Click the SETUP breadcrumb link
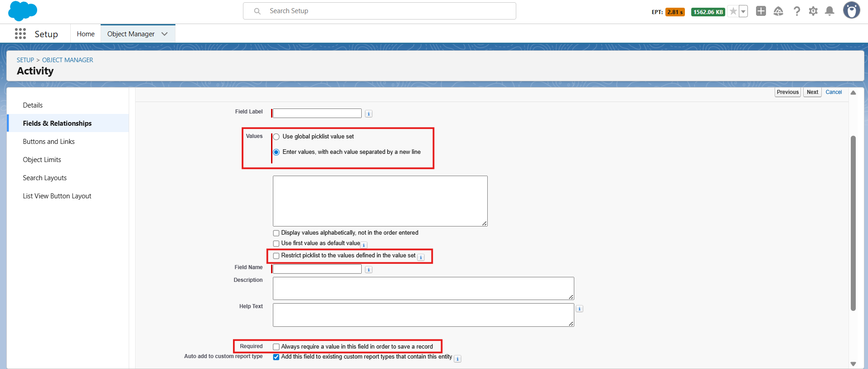Screen dimensions: 868x369 point(25,60)
